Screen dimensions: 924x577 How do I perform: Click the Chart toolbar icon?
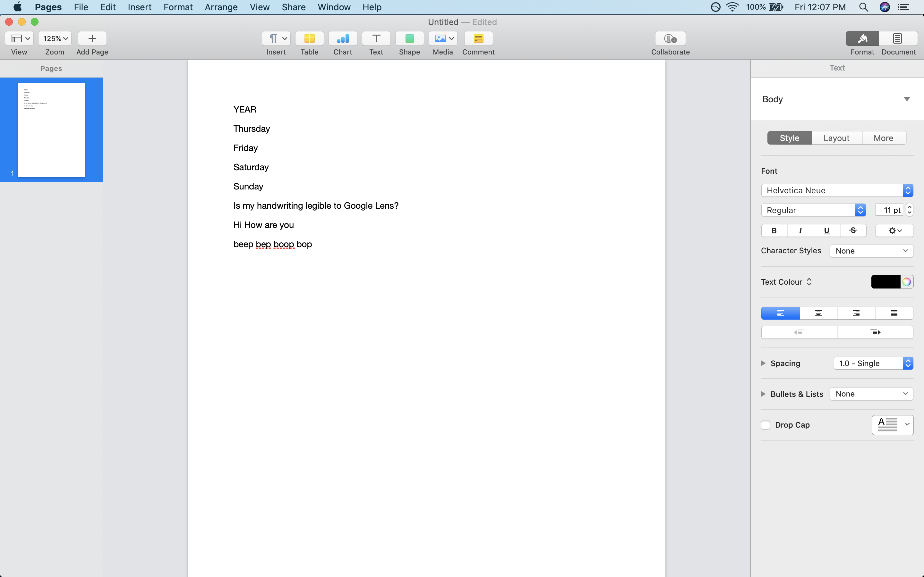[343, 38]
